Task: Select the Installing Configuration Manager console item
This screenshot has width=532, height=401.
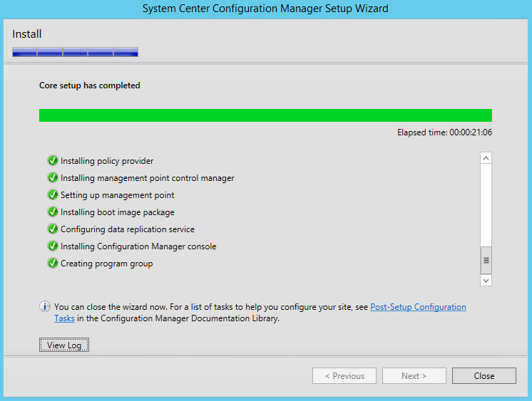Action: [138, 246]
